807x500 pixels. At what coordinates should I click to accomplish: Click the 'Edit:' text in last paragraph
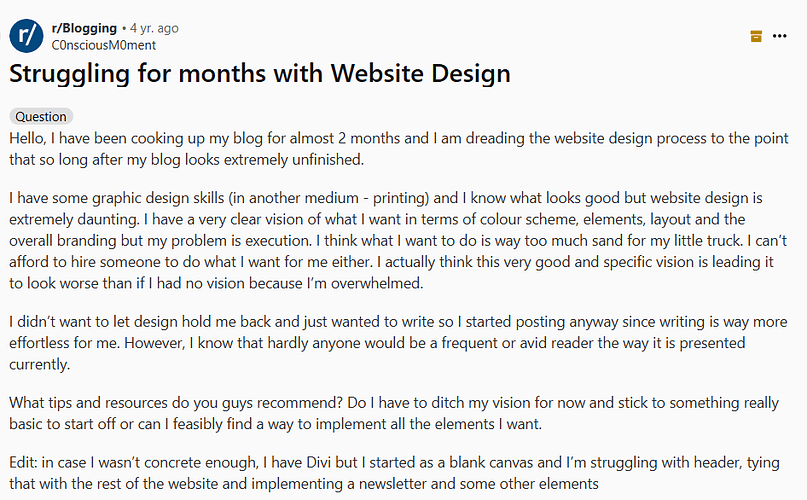coord(23,462)
